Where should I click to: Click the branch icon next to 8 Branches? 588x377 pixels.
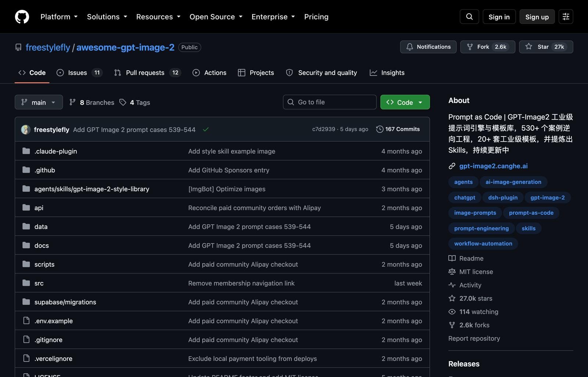[x=72, y=102]
